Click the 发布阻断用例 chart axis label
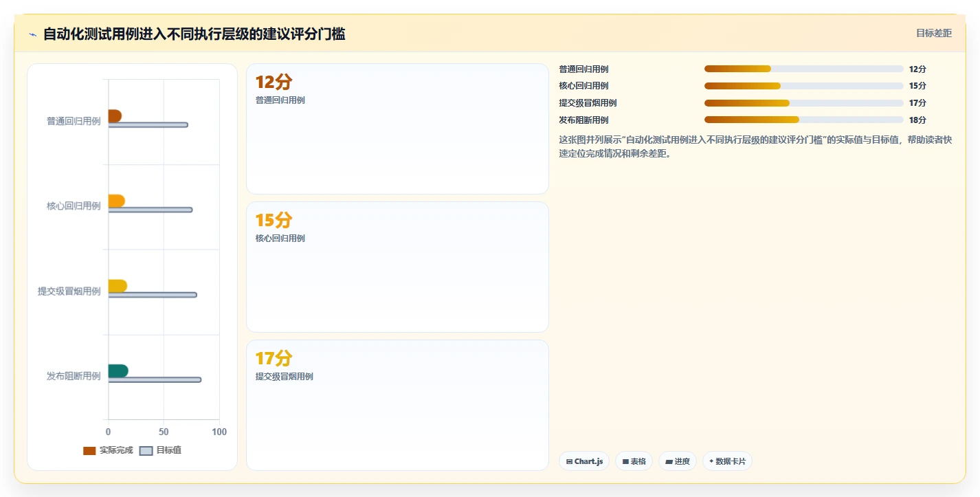 [x=74, y=377]
